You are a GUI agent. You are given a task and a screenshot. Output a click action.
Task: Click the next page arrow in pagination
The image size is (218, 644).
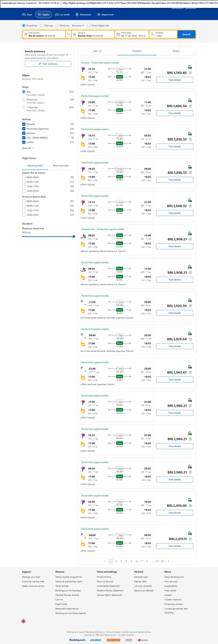point(169,561)
